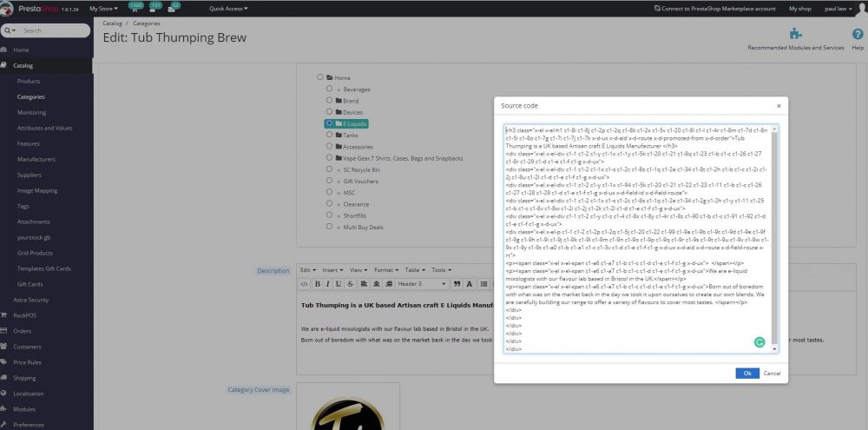Open the editor Edit menu
This screenshot has height=430, width=868.
[x=308, y=270]
